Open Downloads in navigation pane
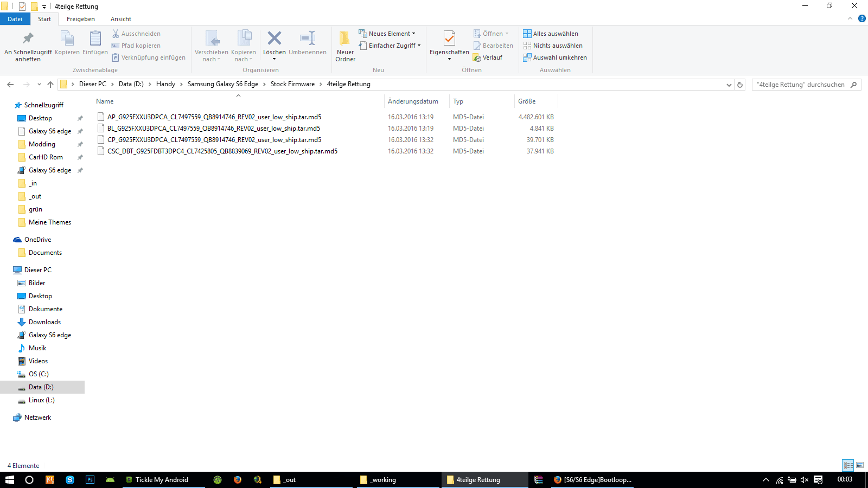This screenshot has height=488, width=868. [44, 322]
